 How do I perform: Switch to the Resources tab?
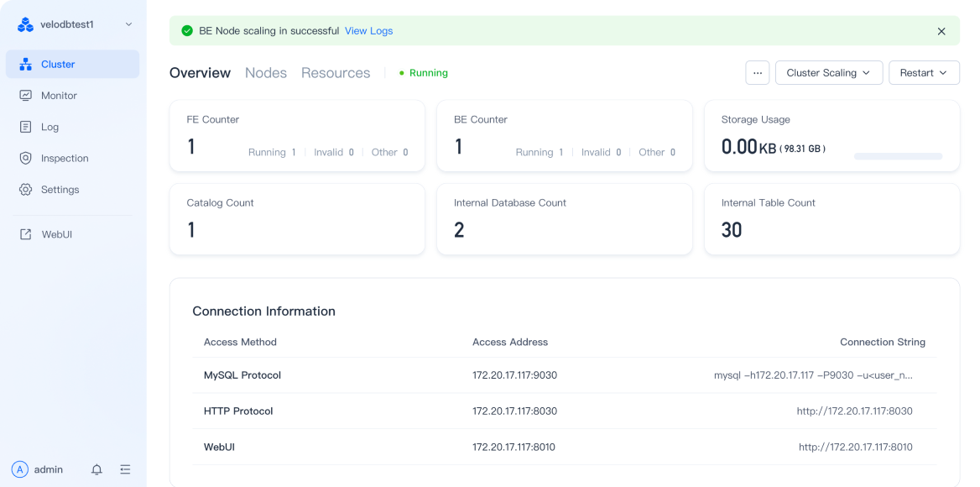[x=336, y=72]
